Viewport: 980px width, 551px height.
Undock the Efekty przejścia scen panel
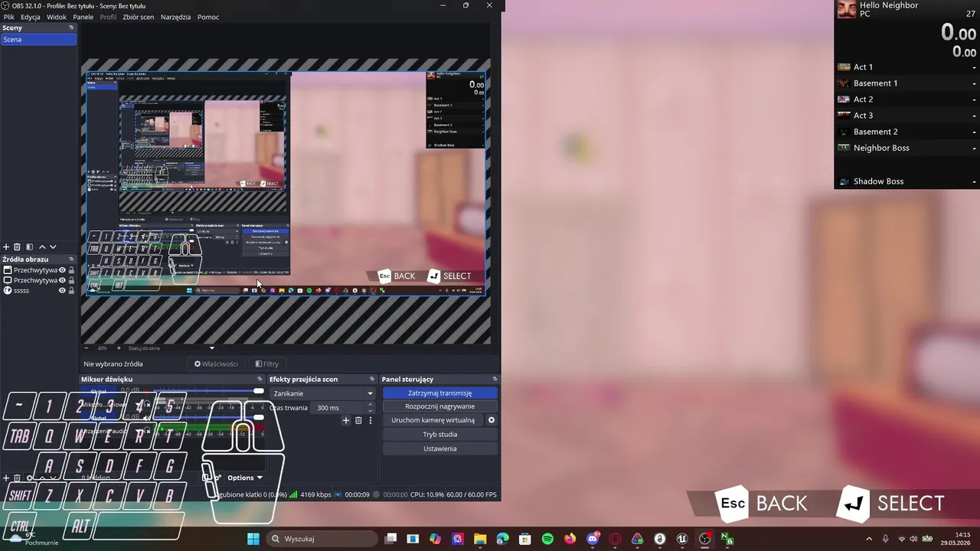pyautogui.click(x=372, y=379)
